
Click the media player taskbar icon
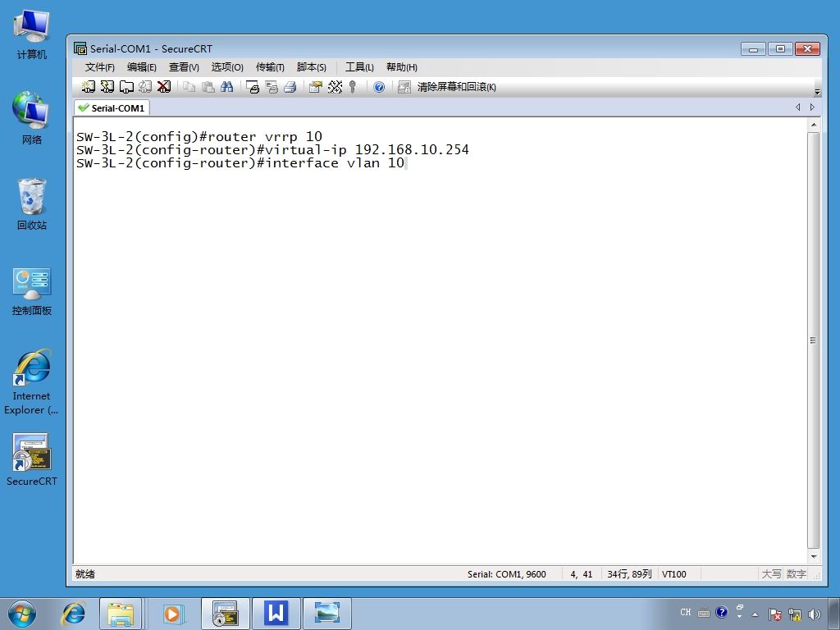[x=172, y=614]
